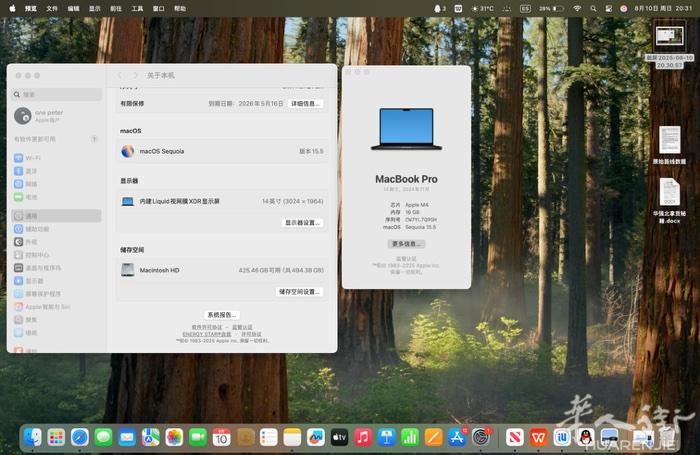Select the .docx file on the desktop
Image resolution: width=700 pixels, height=455 pixels.
coord(670,201)
